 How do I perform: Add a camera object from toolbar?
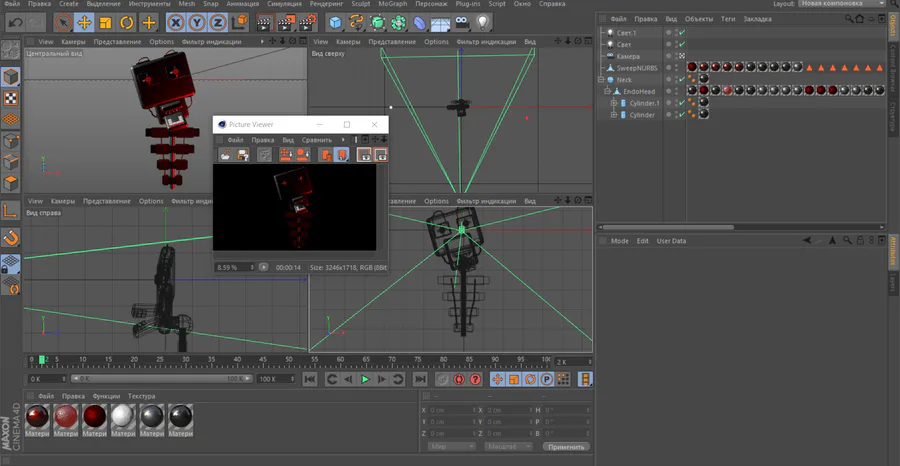point(461,22)
